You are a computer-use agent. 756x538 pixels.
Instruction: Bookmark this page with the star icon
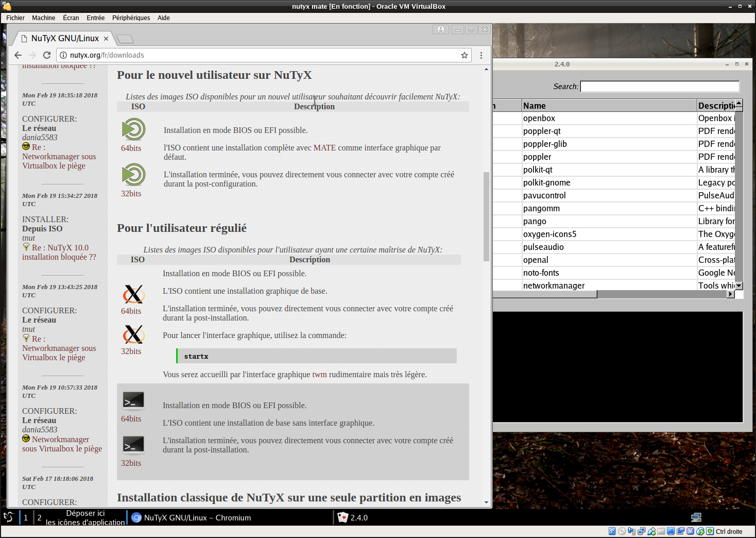coord(465,55)
